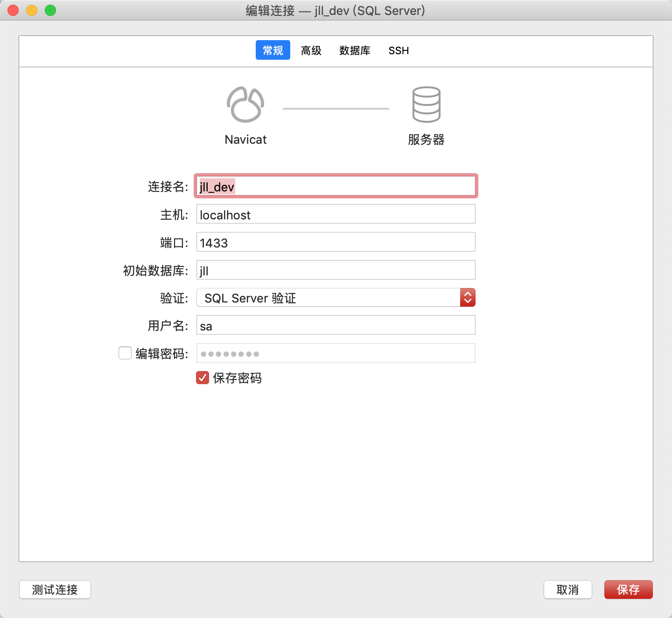Image resolution: width=672 pixels, height=618 pixels.
Task: Maximize window using the green button
Action: pyautogui.click(x=50, y=10)
